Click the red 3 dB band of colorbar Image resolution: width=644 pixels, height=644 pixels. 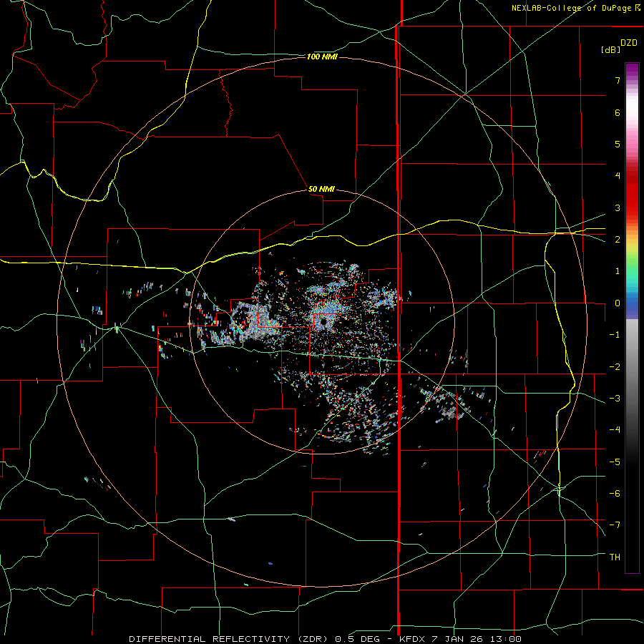(632, 208)
